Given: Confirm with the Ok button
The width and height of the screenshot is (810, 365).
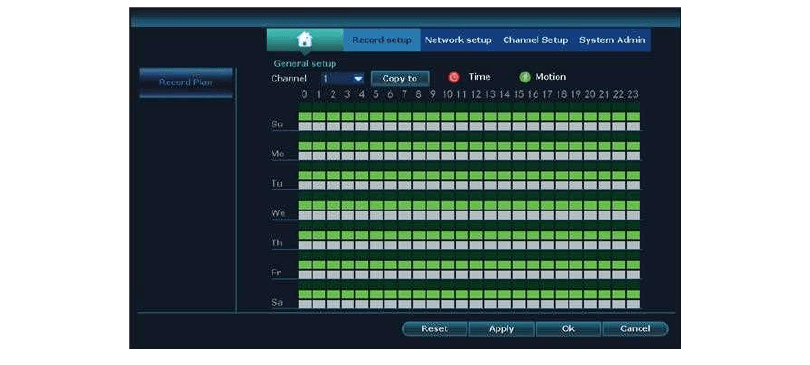Looking at the screenshot, I should tap(568, 329).
